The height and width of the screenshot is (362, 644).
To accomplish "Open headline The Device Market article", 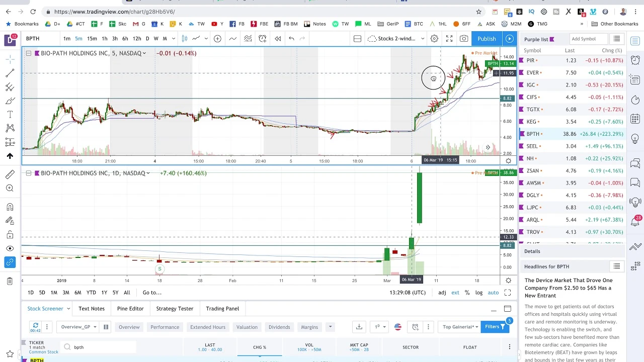I will tap(569, 288).
